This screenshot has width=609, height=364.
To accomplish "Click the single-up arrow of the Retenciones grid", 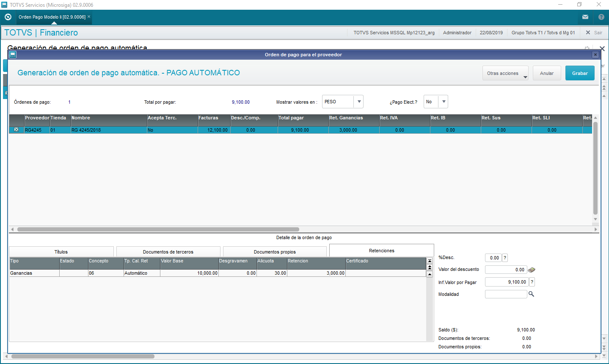I will [x=430, y=274].
